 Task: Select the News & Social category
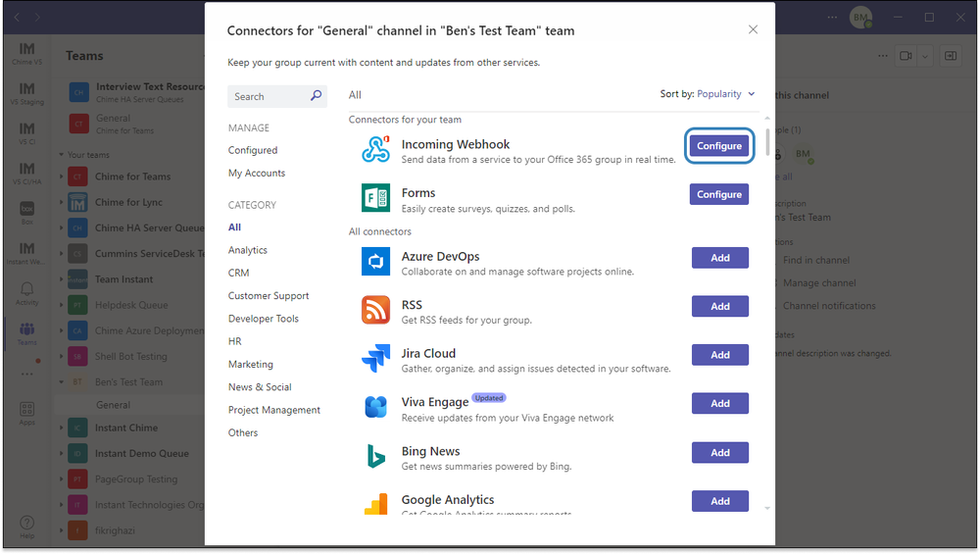[260, 387]
